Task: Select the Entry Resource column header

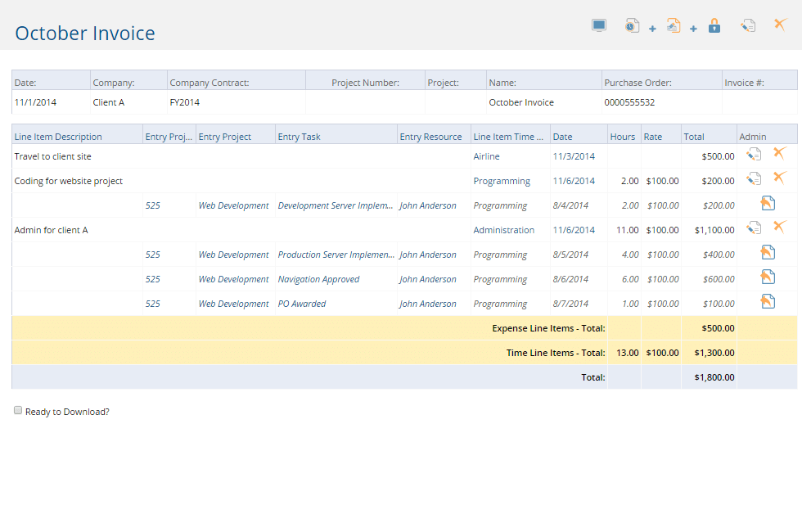Action: [x=432, y=134]
